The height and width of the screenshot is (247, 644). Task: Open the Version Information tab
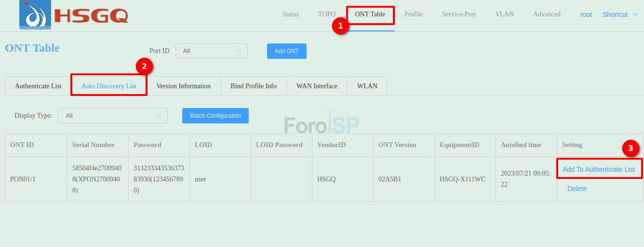183,86
